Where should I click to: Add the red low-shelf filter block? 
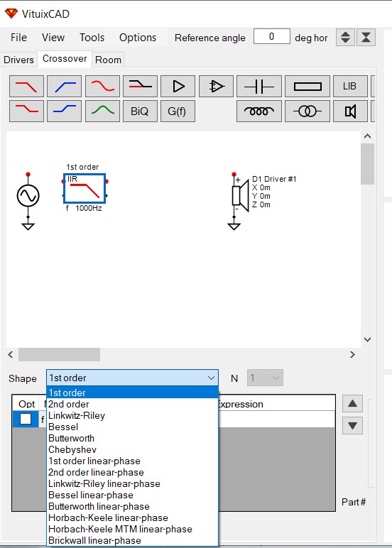pos(26,111)
